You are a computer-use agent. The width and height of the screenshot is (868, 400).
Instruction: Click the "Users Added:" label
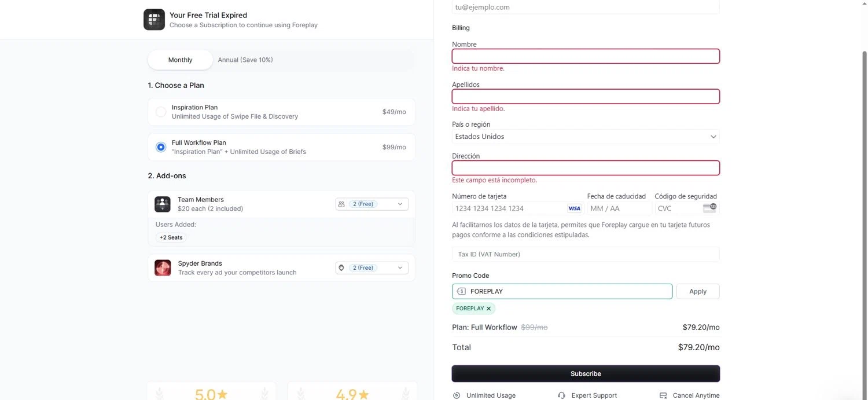176,225
